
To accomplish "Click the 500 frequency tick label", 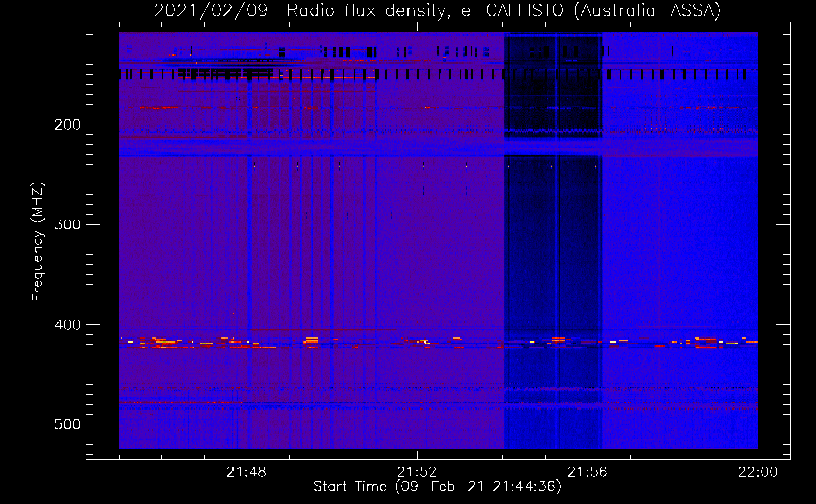I will coord(68,424).
